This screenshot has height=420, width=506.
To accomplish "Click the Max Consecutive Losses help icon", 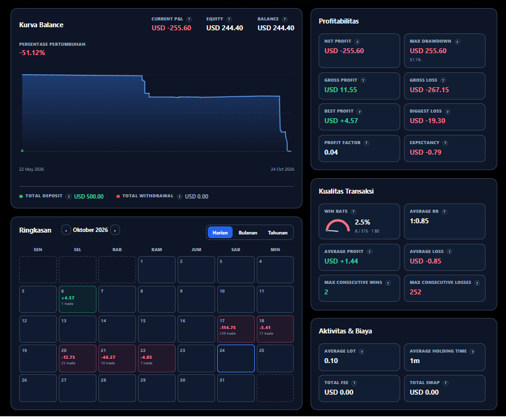I will pos(477,283).
